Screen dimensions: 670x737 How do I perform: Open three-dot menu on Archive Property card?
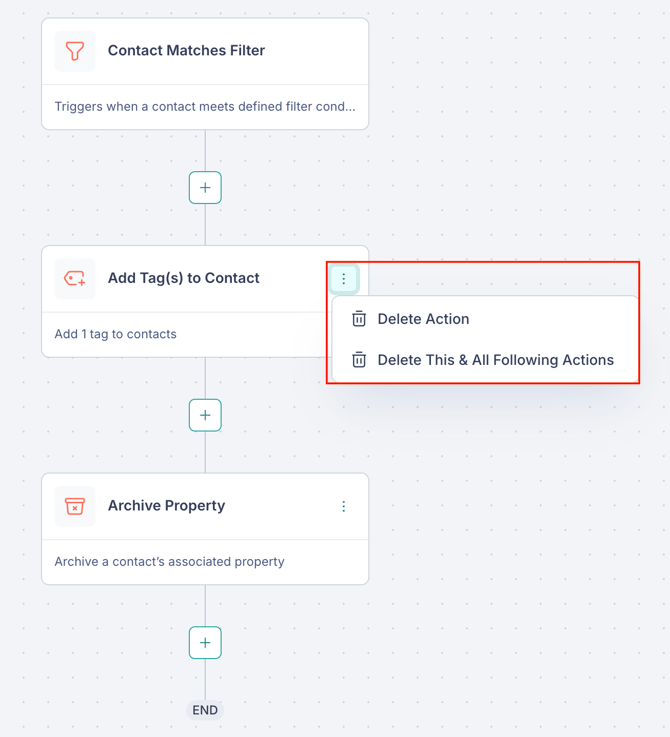[344, 506]
